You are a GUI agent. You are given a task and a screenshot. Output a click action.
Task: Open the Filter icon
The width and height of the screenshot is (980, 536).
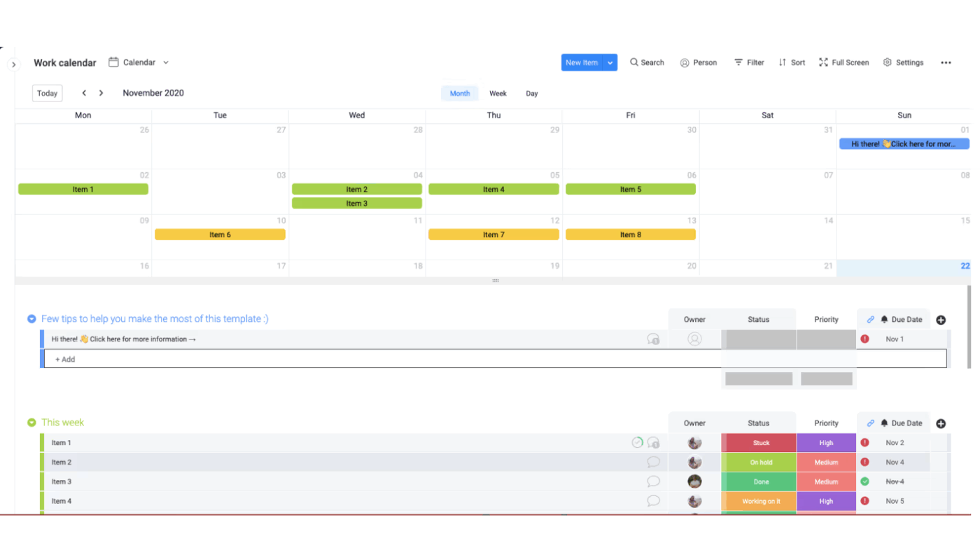(738, 62)
